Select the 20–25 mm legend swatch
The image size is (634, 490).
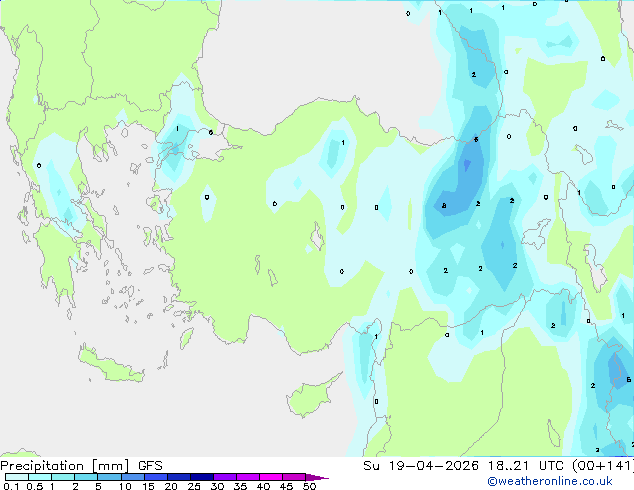(x=179, y=477)
